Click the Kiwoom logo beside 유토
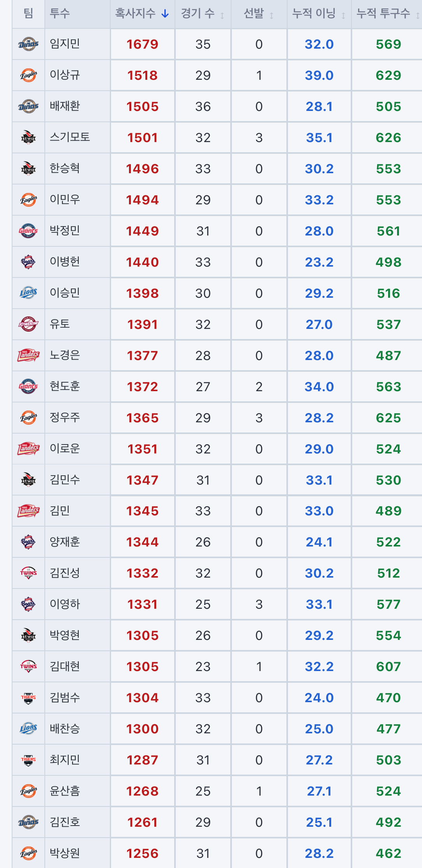Screen dimensions: 422x868 tap(28, 324)
